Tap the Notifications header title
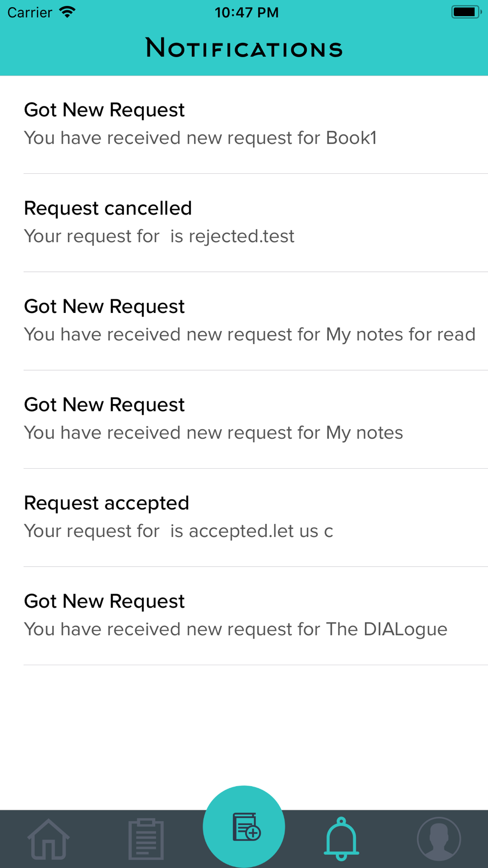 point(244,49)
